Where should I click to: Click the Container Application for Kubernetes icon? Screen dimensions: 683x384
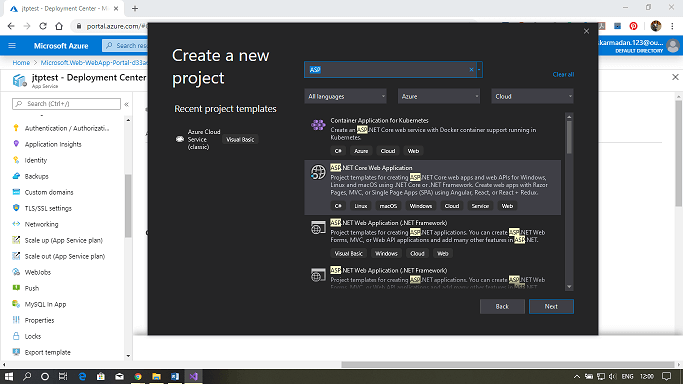tap(318, 125)
